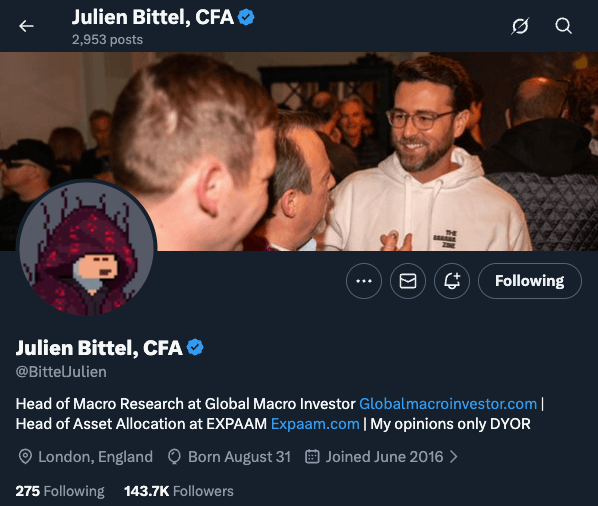Click the Grok slashed-circle icon
598x506 pixels.
[x=520, y=26]
